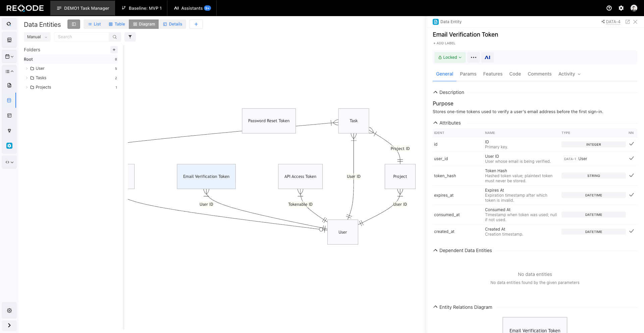Switch to the Params tab
The width and height of the screenshot is (644, 333).
(x=468, y=74)
